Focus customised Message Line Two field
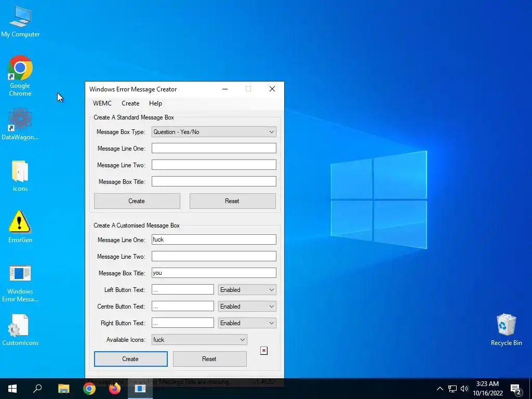The width and height of the screenshot is (532, 399). (x=214, y=256)
